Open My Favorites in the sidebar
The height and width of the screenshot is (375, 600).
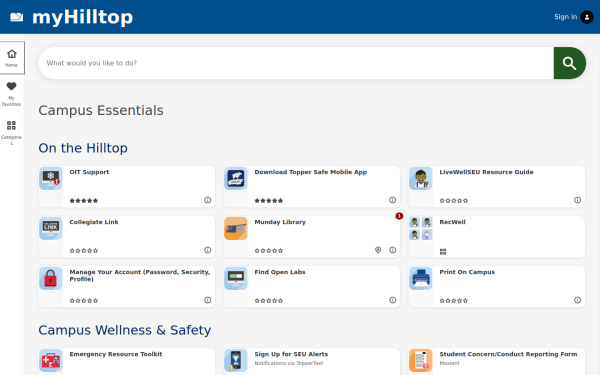(x=11, y=94)
